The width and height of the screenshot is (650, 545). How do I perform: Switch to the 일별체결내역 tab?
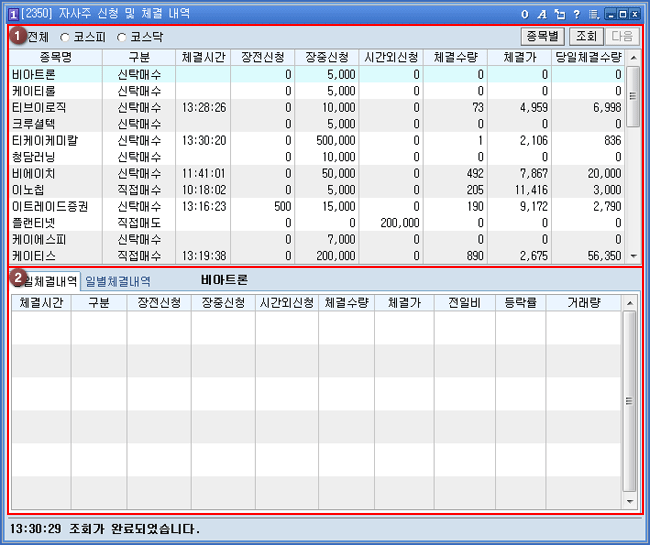(118, 282)
